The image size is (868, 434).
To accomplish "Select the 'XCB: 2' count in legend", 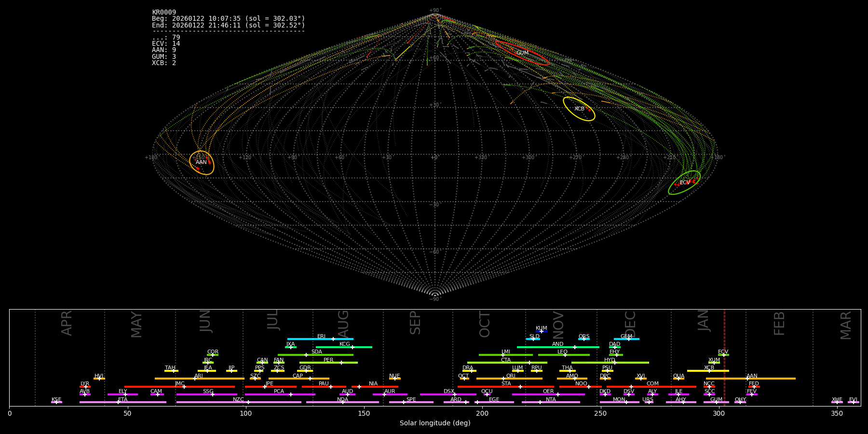I will click(164, 63).
